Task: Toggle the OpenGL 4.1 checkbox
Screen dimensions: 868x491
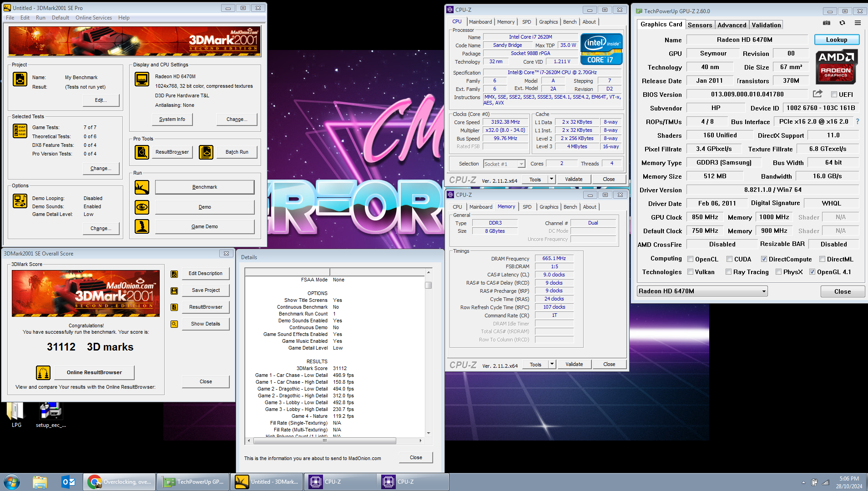Action: (x=812, y=272)
